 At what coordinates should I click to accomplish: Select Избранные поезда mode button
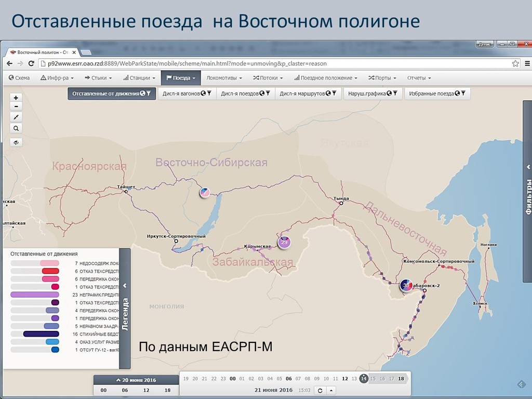(x=437, y=94)
